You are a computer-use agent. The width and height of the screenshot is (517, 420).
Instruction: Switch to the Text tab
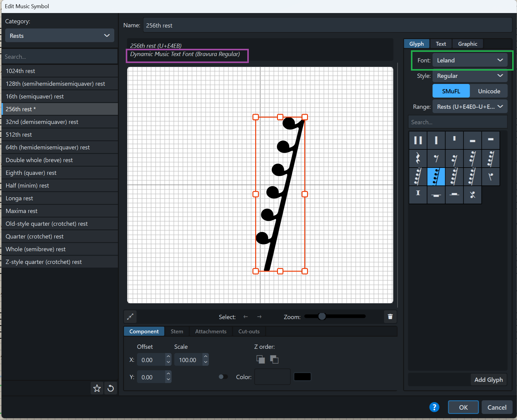click(x=441, y=44)
